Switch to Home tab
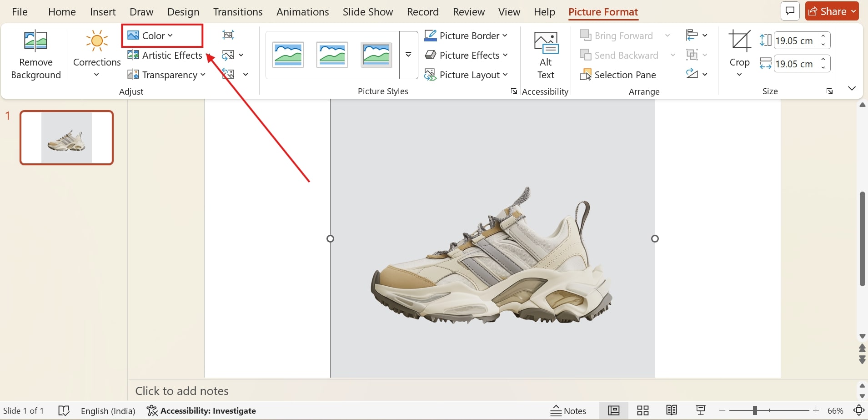The width and height of the screenshot is (868, 420). pos(62,12)
